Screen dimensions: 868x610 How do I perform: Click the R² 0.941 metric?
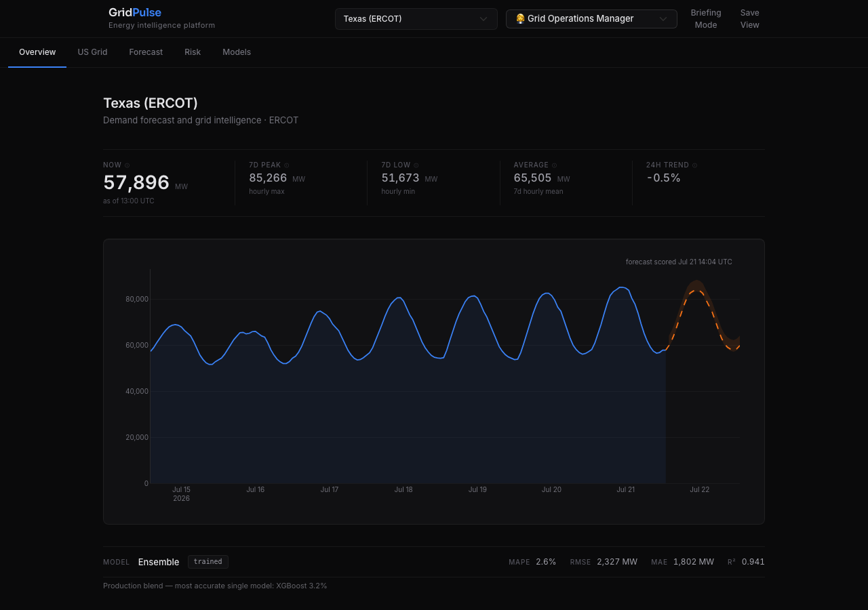pos(746,562)
